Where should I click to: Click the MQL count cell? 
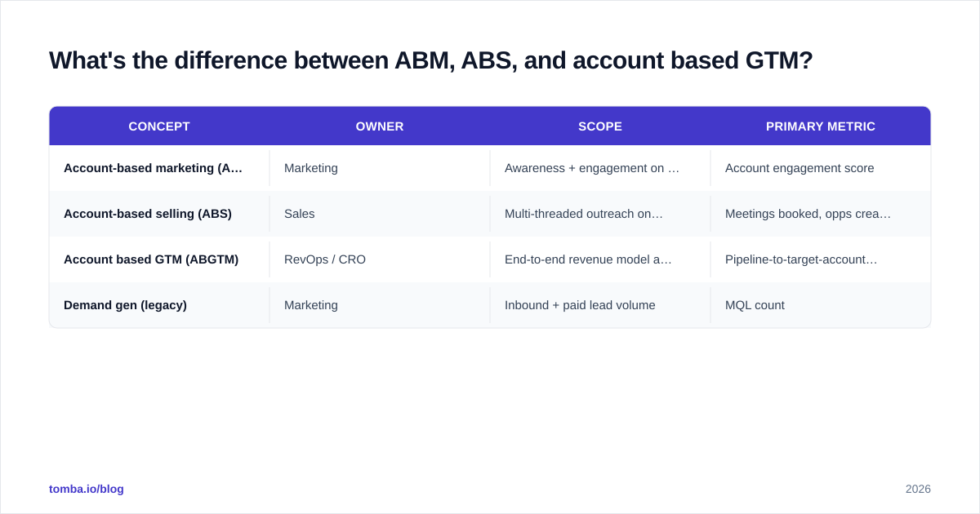click(821, 305)
